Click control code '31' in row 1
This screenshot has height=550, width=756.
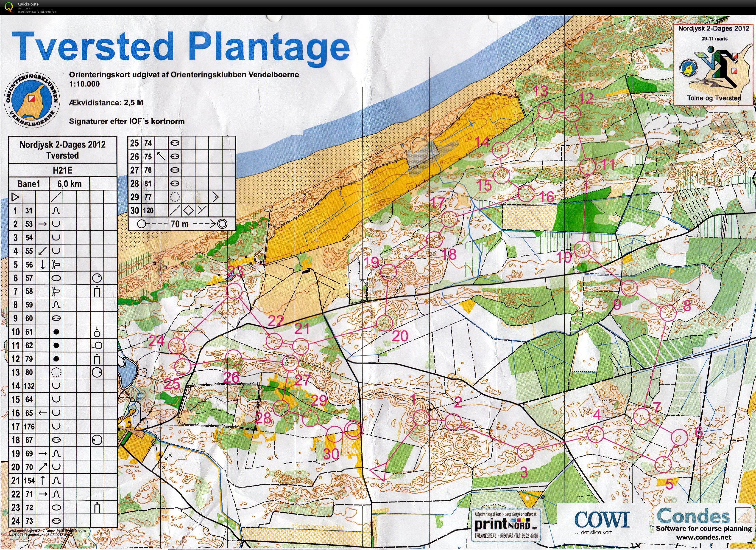coord(29,211)
